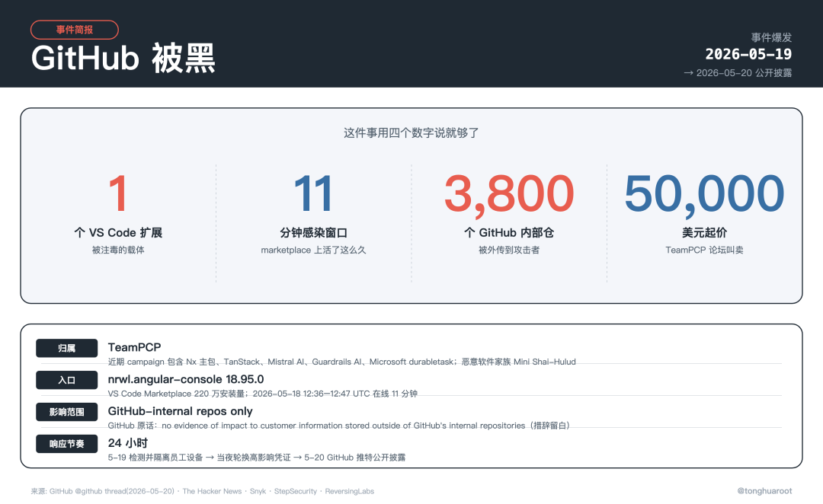This screenshot has width=823, height=504.
Task: Click The Hacker News in the footer
Action: [212, 491]
